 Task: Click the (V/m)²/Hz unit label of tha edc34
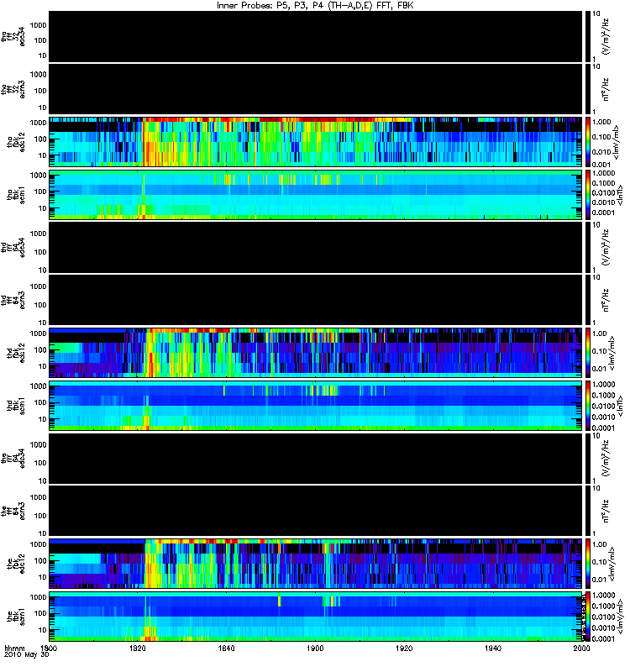click(606, 36)
